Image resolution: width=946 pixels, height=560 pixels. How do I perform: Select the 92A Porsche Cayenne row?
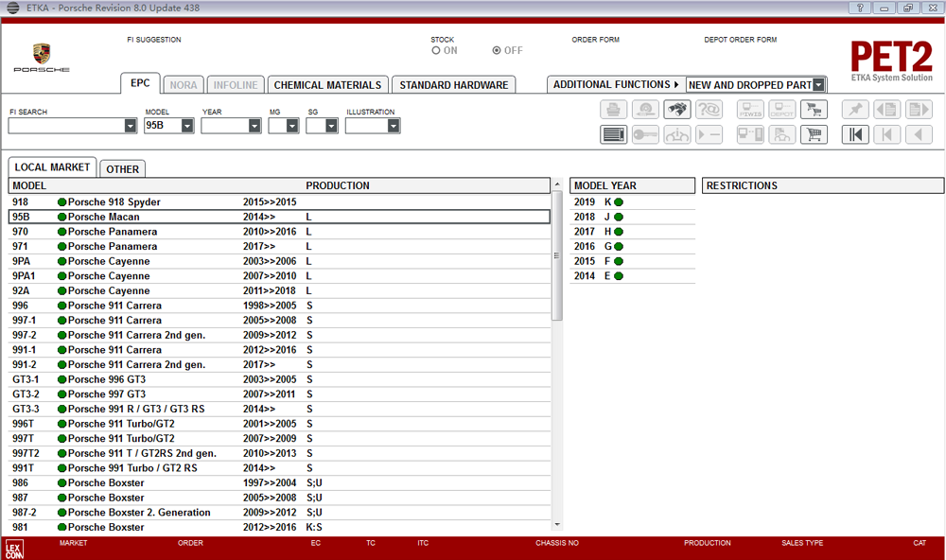coord(279,290)
